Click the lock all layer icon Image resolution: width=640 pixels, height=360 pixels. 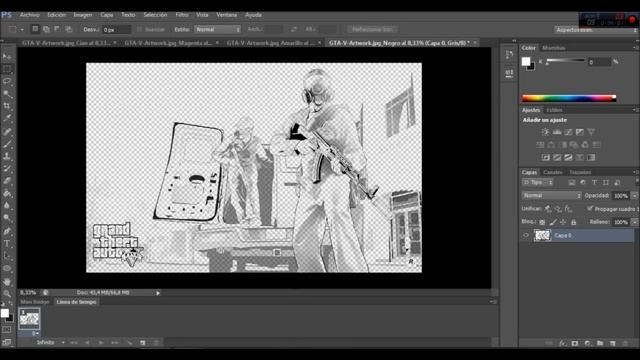(573, 222)
